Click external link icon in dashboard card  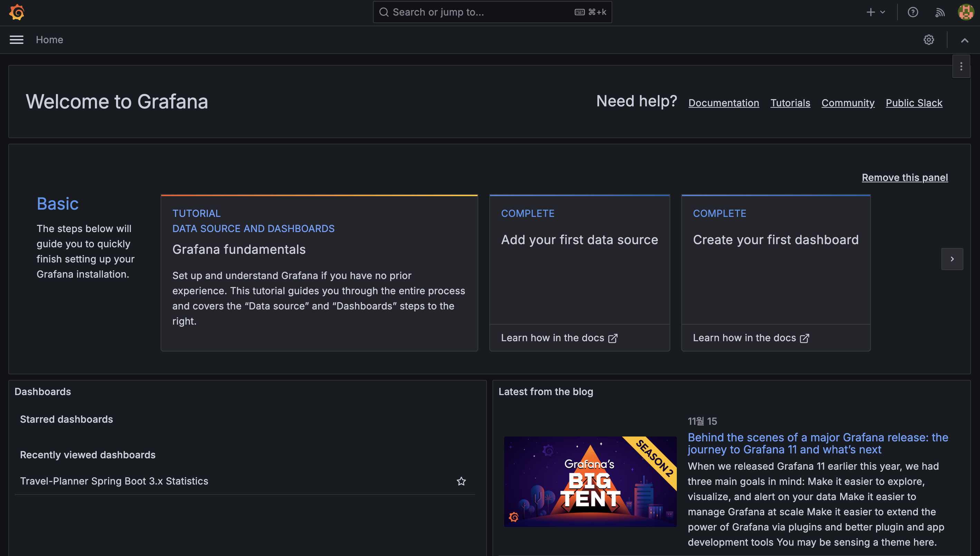pos(805,338)
